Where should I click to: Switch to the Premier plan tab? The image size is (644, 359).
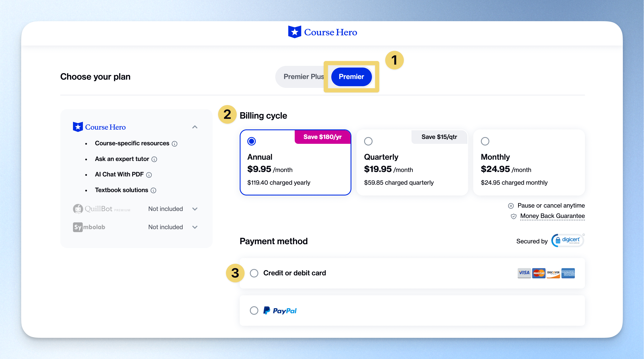[x=351, y=77]
